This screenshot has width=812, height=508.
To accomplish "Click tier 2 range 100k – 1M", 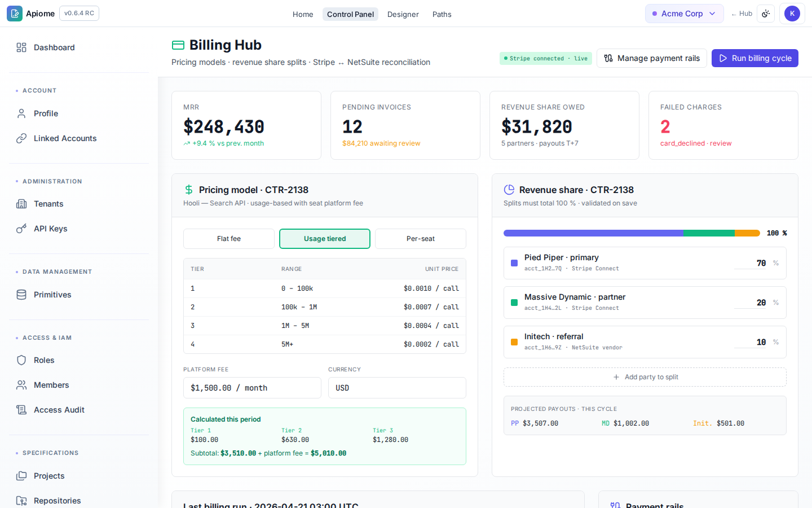I will coord(299,307).
